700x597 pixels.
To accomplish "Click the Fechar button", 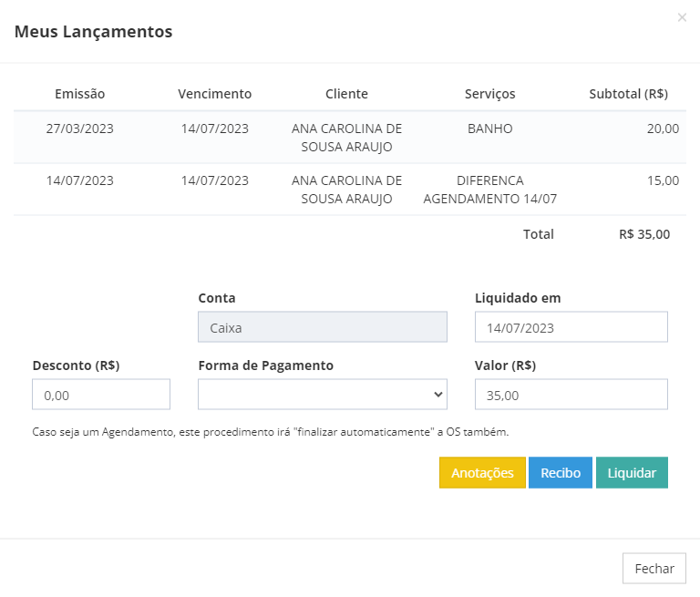I will [654, 569].
